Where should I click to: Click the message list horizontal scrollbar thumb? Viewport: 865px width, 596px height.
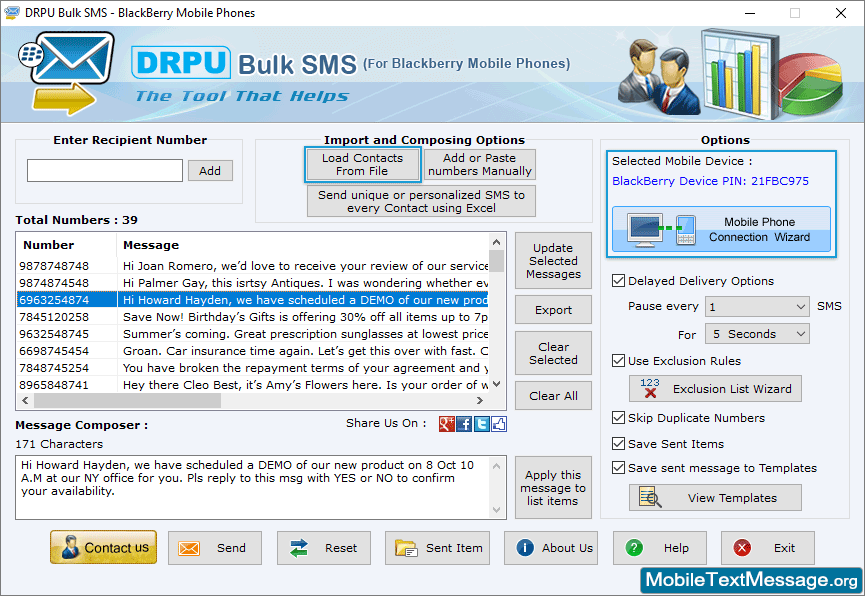coord(127,401)
